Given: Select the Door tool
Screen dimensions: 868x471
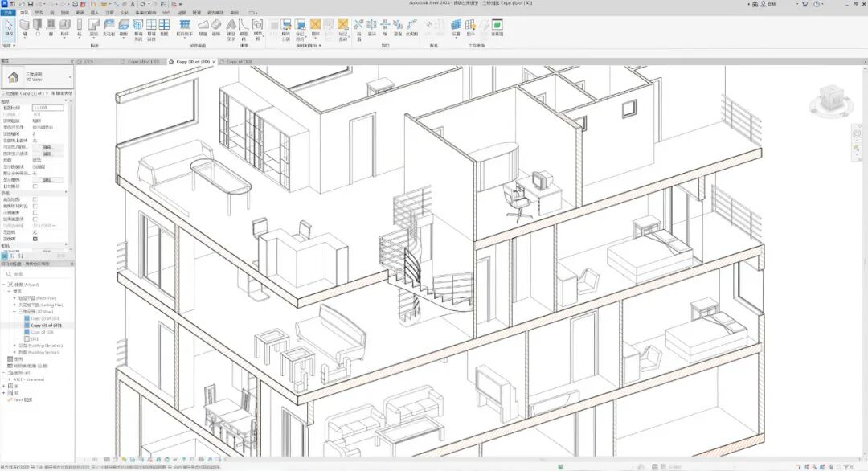Looking at the screenshot, I should [38, 27].
